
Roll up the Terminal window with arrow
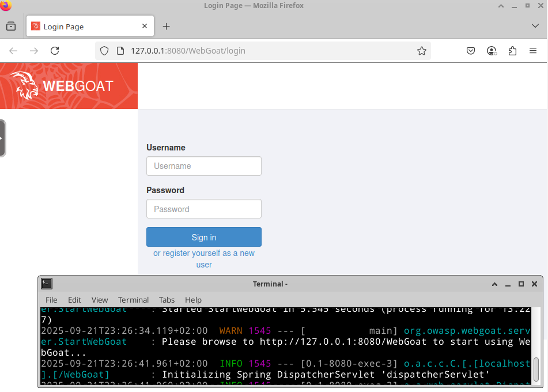pos(494,284)
